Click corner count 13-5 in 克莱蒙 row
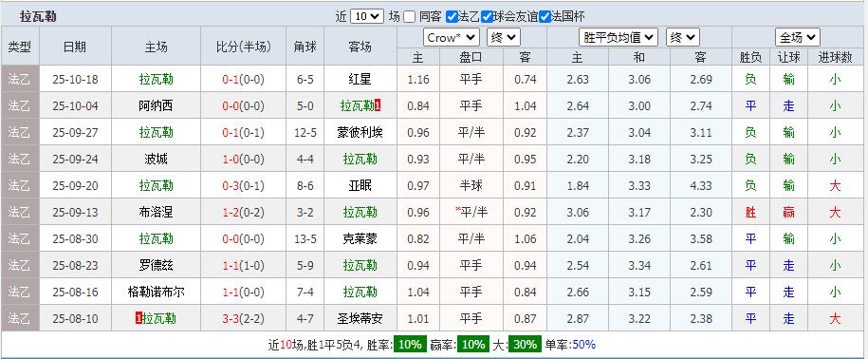868x359 pixels. (x=305, y=238)
